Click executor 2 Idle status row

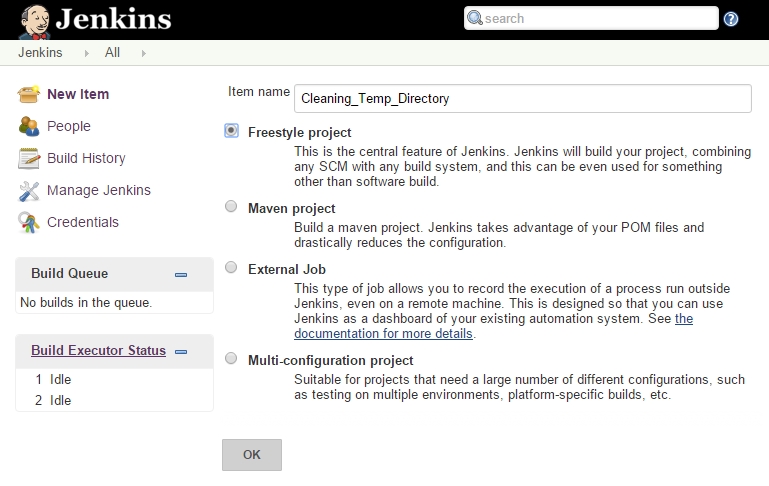(115, 401)
